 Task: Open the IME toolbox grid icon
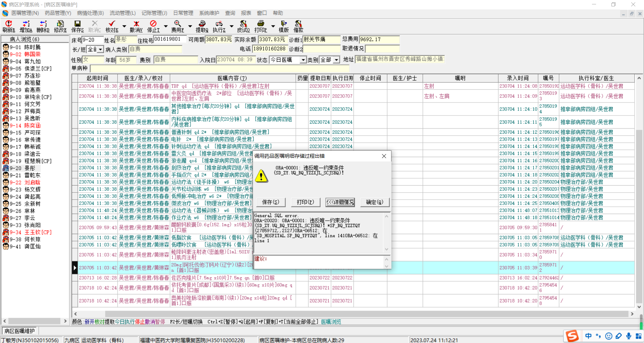point(638,336)
